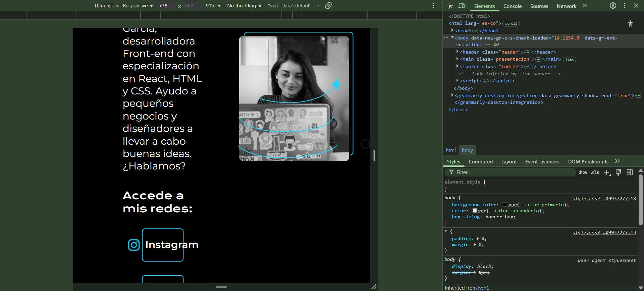The height and width of the screenshot is (291, 644).
Task: Click the filter funnel icon in Styles
Action: pos(451,172)
